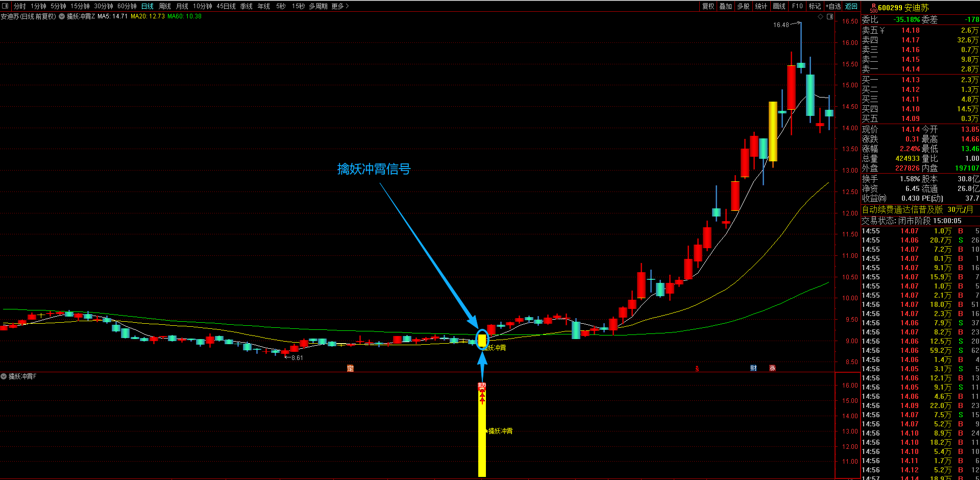The height and width of the screenshot is (480, 980).
Task: Click the MA20: 12.73 label
Action: coord(148,16)
